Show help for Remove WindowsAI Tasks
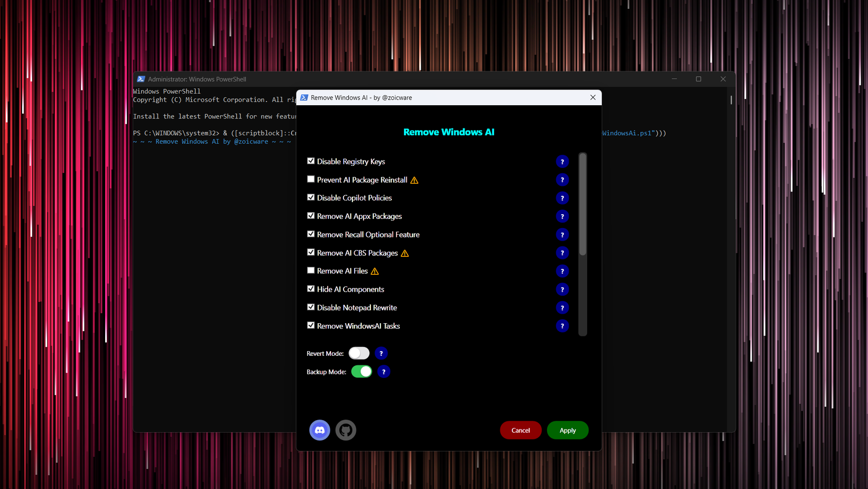 pos(562,326)
